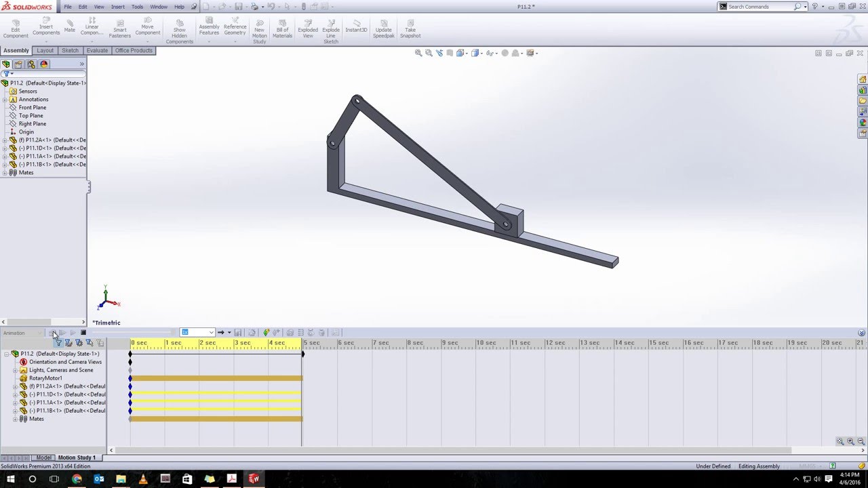The height and width of the screenshot is (488, 868).
Task: Stop the animation playback
Action: 83,333
